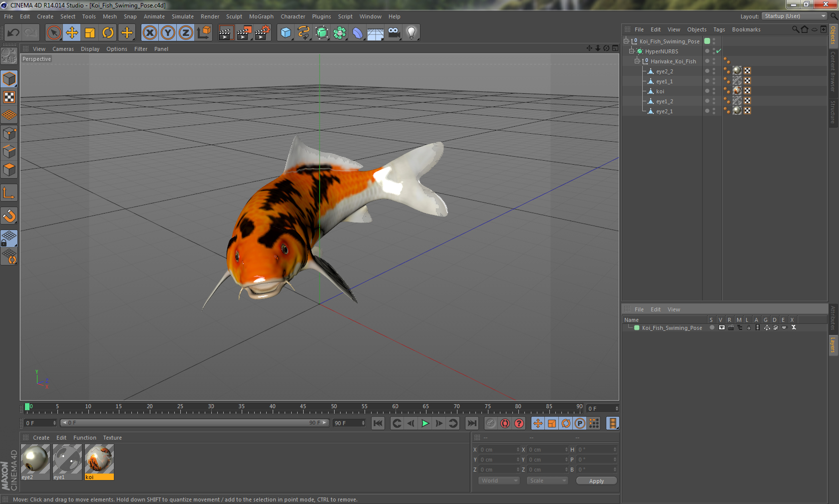Switch to Texture mode checkerboard icon
This screenshot has width=839, height=504.
(9, 97)
